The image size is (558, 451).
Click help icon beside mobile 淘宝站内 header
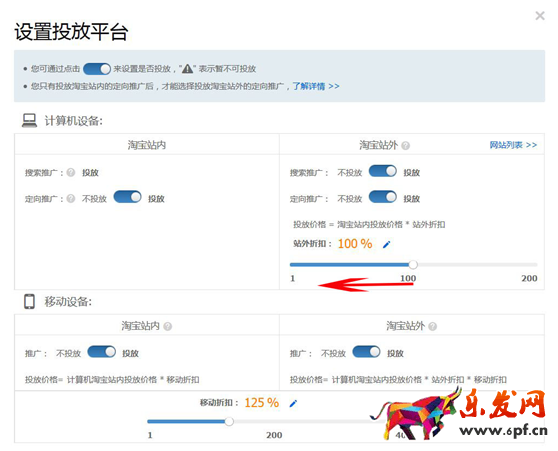tap(168, 326)
